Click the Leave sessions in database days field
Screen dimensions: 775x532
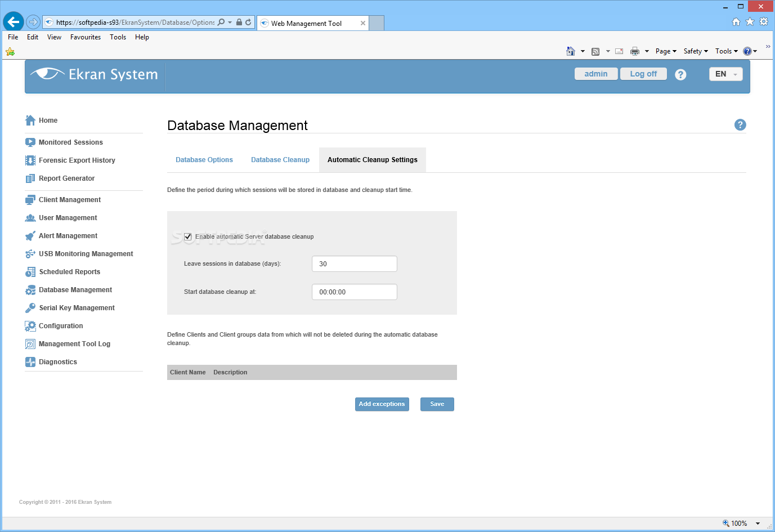click(x=355, y=264)
